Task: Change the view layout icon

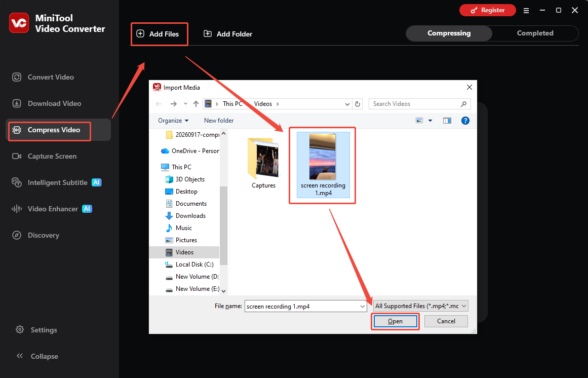Action: (x=419, y=121)
